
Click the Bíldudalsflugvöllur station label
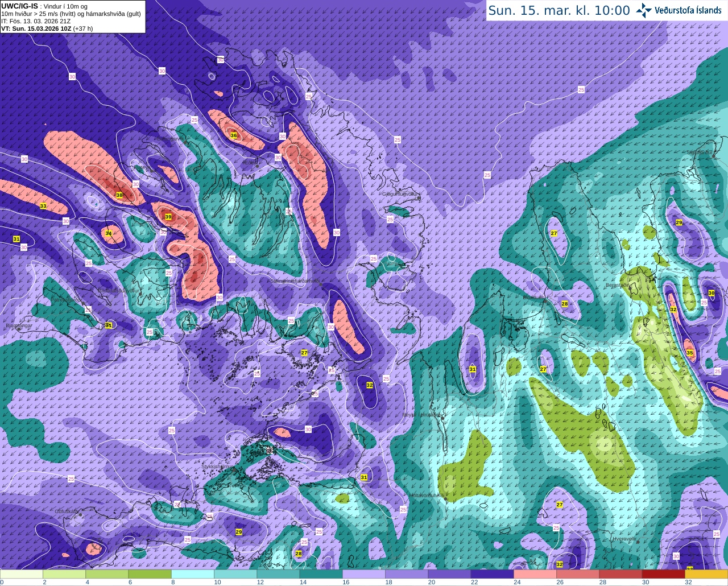118,290
